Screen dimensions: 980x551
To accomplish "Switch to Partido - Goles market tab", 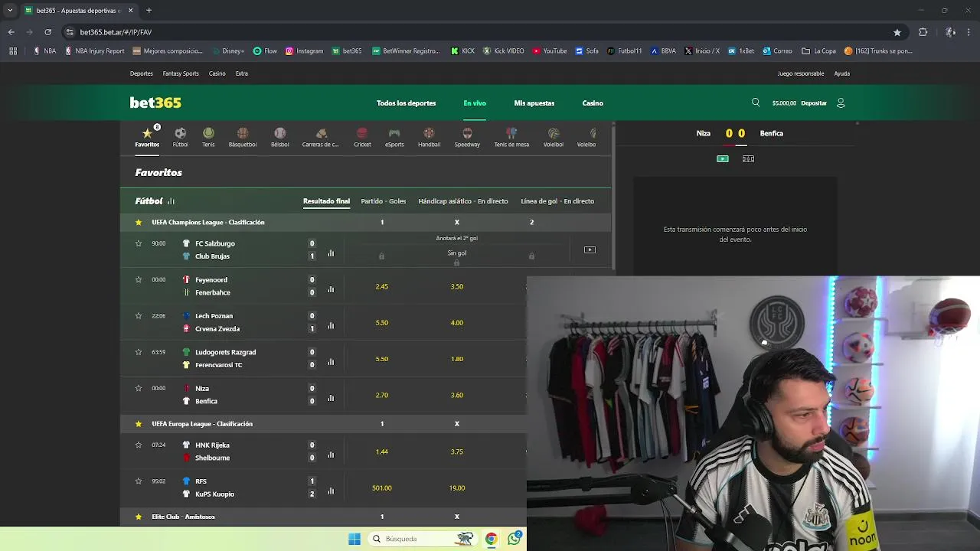I will tap(384, 201).
